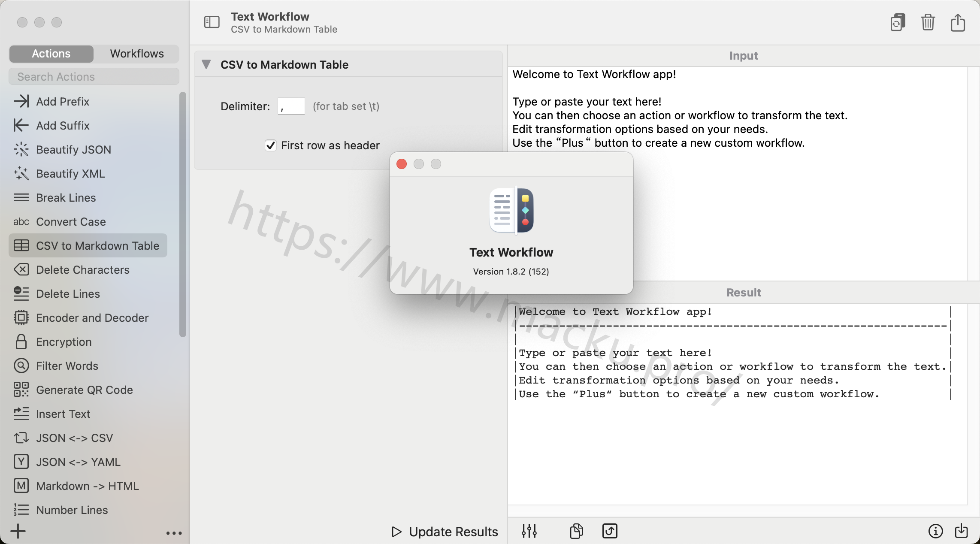The image size is (980, 544).
Task: Click the Version 1.8.2 (152) text
Action: 511,272
